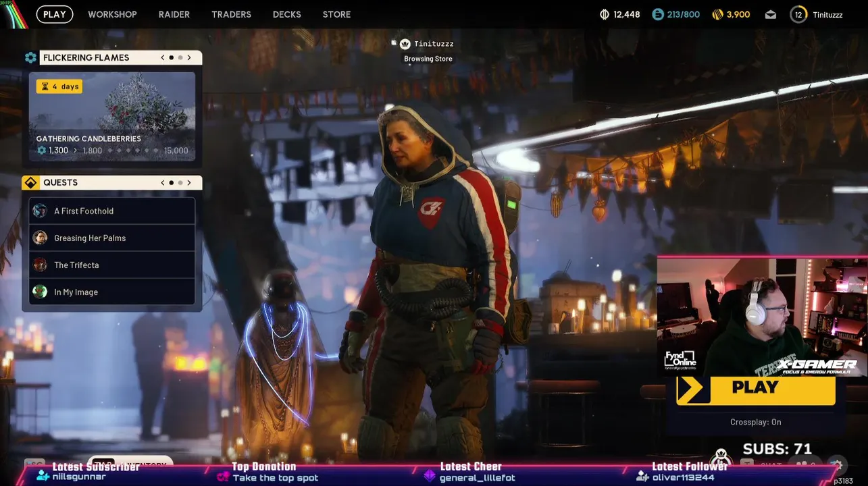Image resolution: width=868 pixels, height=486 pixels.
Task: Click the raider party icon above SUBS counter
Action: click(x=721, y=457)
